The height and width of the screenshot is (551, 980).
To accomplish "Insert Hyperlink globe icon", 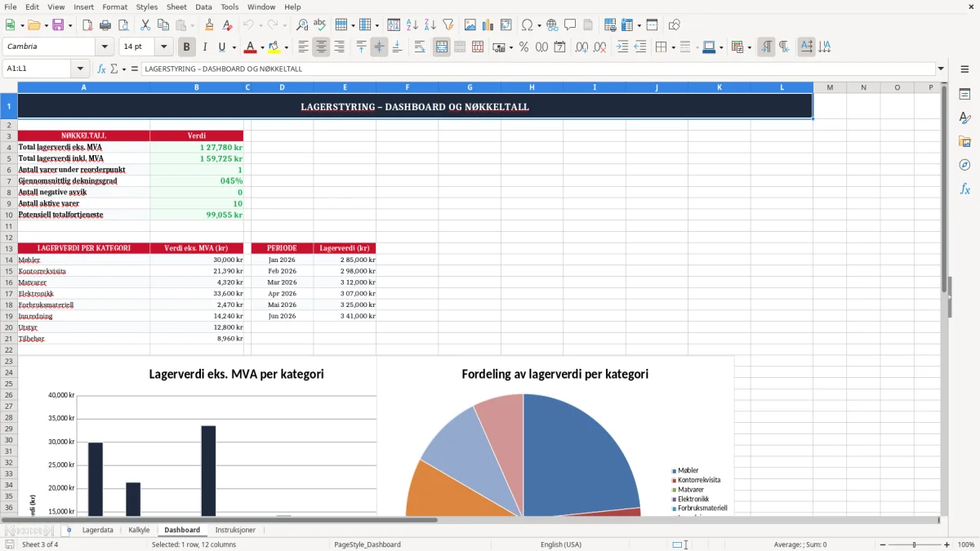I will [x=552, y=25].
